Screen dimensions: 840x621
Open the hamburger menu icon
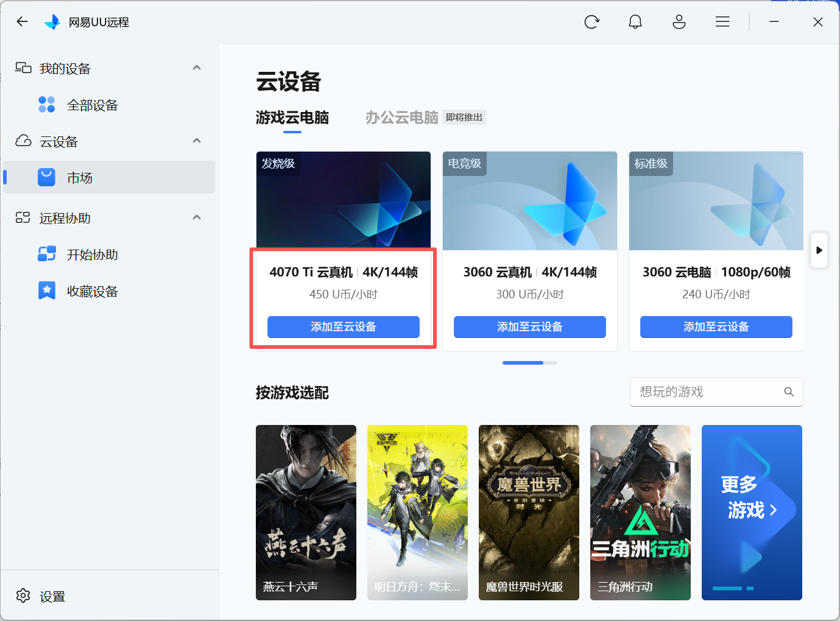pos(722,22)
